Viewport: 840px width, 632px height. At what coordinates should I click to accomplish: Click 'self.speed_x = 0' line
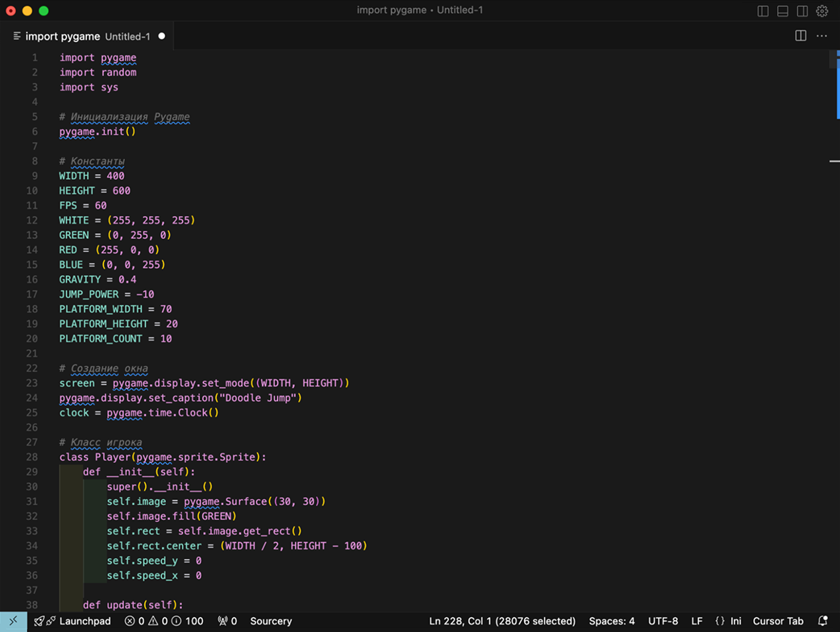(x=154, y=575)
